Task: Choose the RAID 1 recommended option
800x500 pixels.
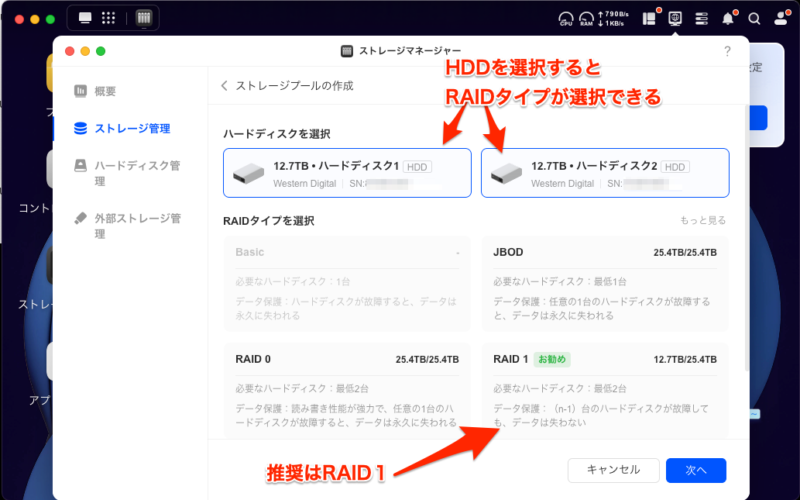Action: click(x=605, y=390)
